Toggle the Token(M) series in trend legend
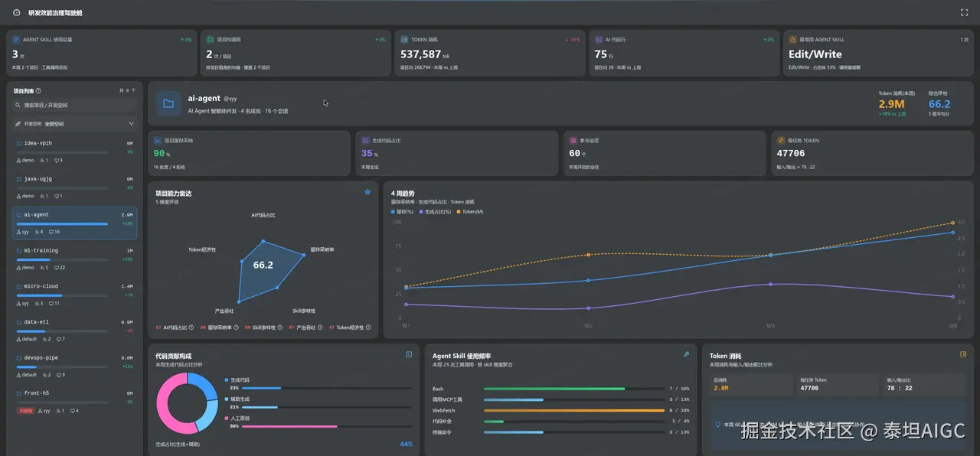Screen dimensions: 980x456 (x=469, y=211)
